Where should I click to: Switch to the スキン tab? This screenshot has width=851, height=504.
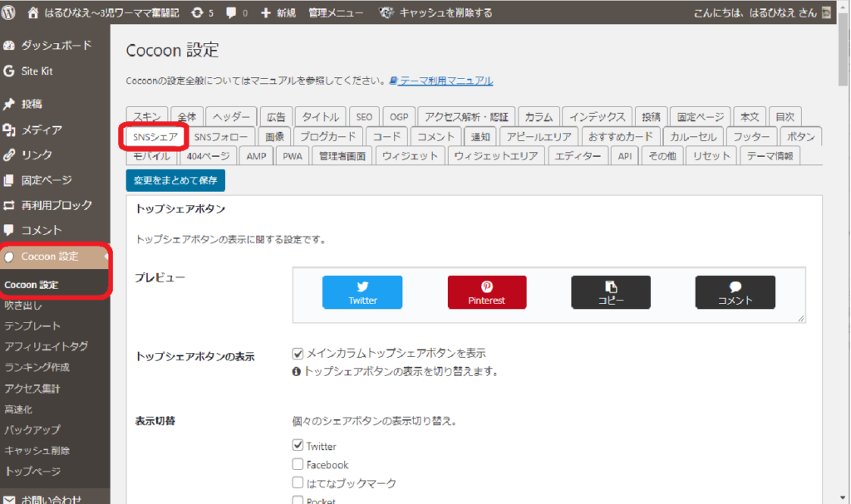point(146,116)
